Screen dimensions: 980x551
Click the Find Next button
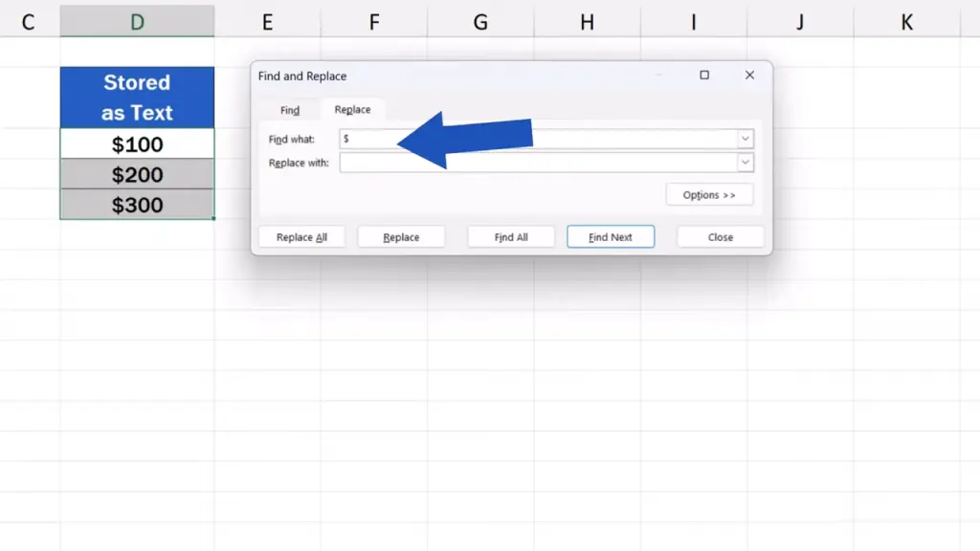(611, 237)
